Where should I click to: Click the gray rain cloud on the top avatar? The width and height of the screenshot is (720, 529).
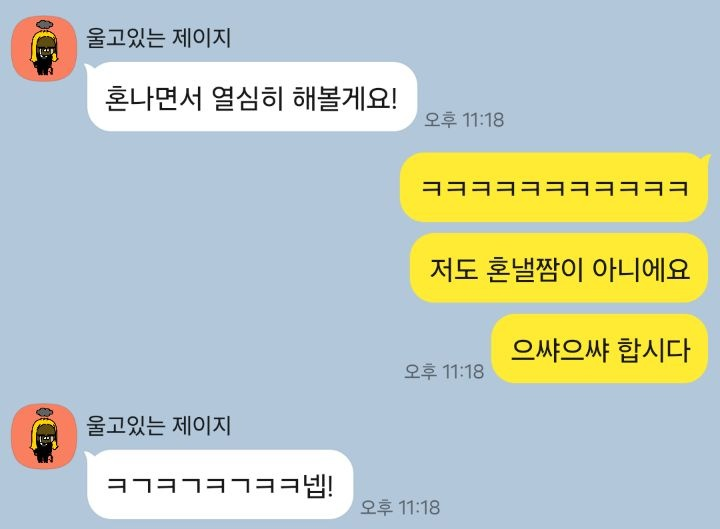(44, 24)
